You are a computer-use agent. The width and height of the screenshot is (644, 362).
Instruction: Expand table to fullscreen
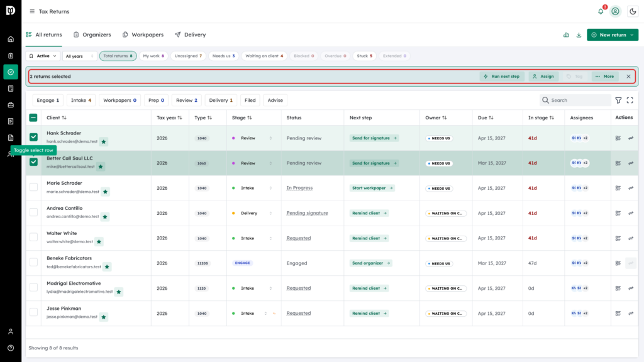click(630, 100)
